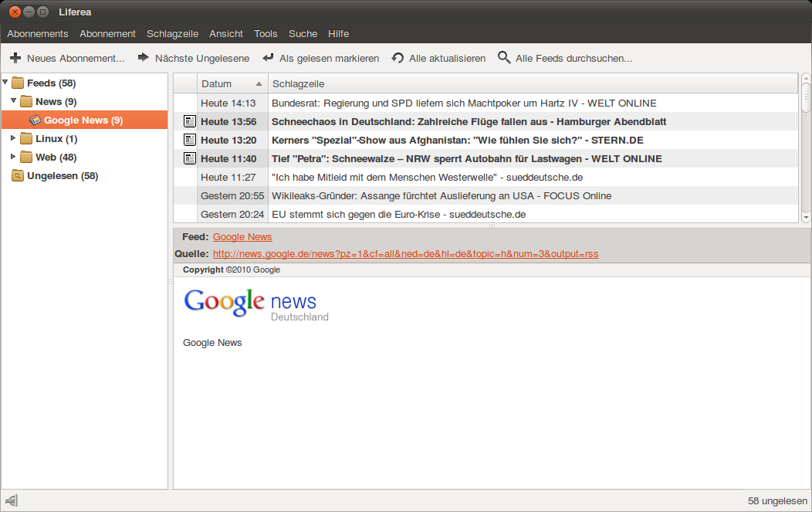Select headline Bundesrat: Regierung und SPD Machtpoker
Screen dimensions: 812x512
[x=464, y=103]
